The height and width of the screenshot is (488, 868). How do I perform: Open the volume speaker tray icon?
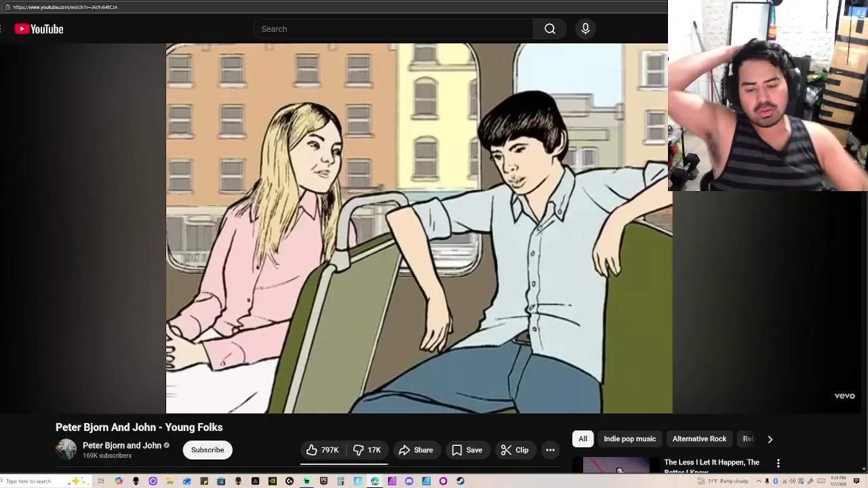tap(792, 481)
